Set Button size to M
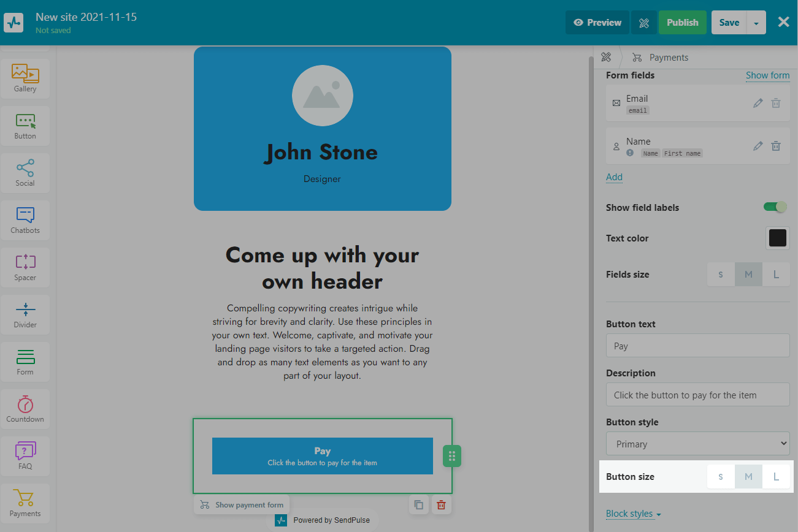798x532 pixels. (x=748, y=477)
